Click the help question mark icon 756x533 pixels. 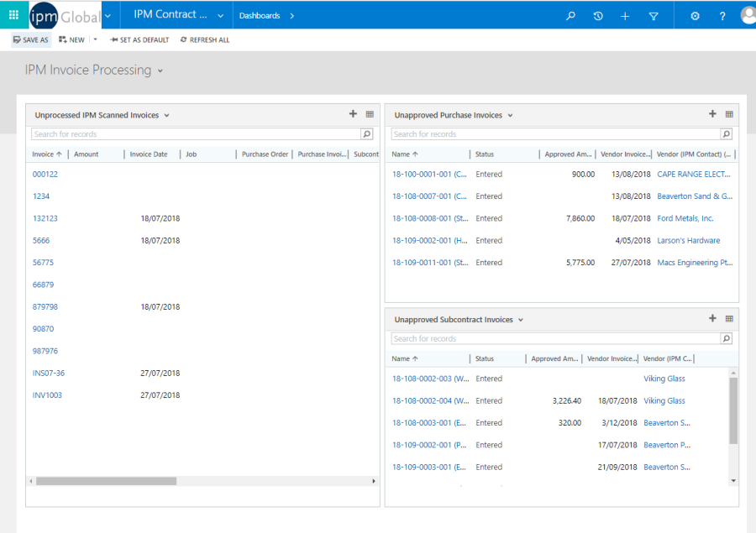point(722,15)
